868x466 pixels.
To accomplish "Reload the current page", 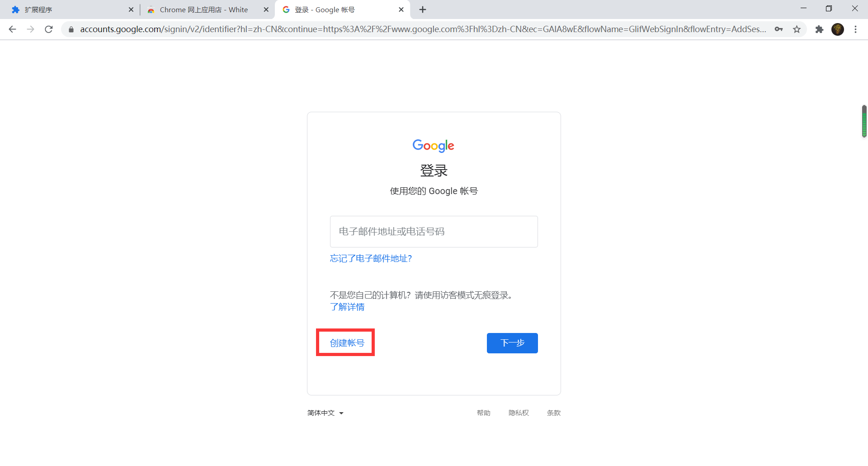I will tap(49, 29).
